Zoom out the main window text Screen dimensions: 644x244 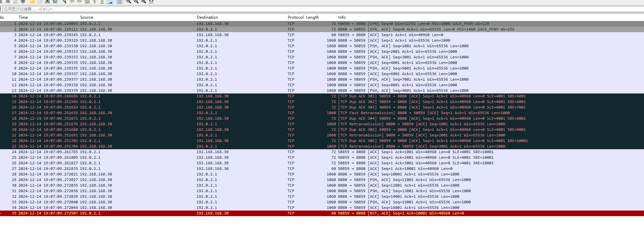[x=136, y=1]
